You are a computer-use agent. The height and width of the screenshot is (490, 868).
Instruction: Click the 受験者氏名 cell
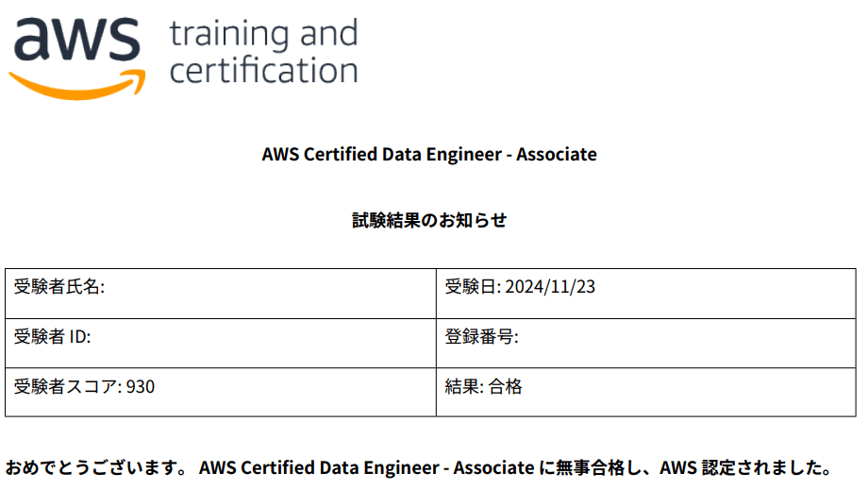pyautogui.click(x=221, y=294)
